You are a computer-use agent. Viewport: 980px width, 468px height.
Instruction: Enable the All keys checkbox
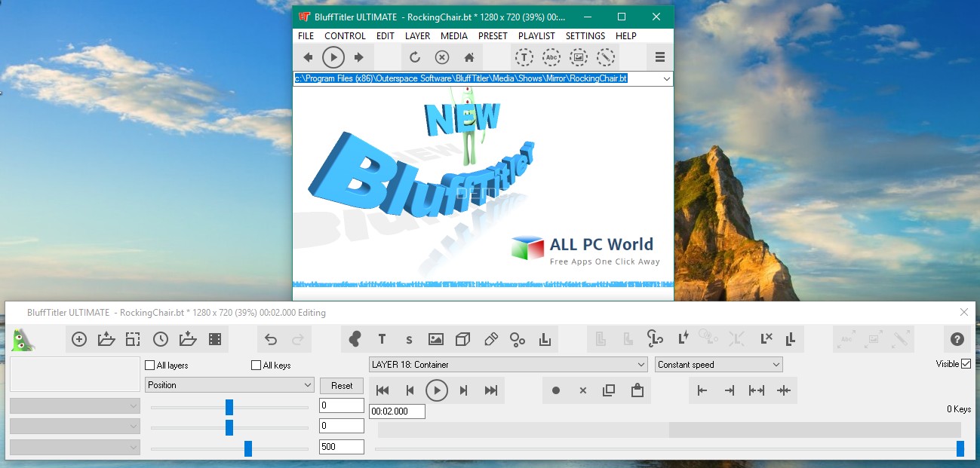[x=256, y=366]
